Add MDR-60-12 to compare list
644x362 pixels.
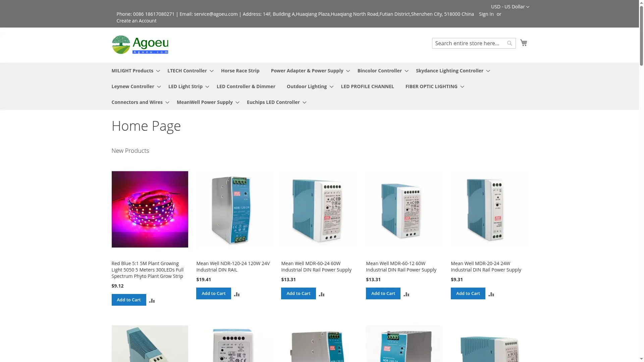407,294
